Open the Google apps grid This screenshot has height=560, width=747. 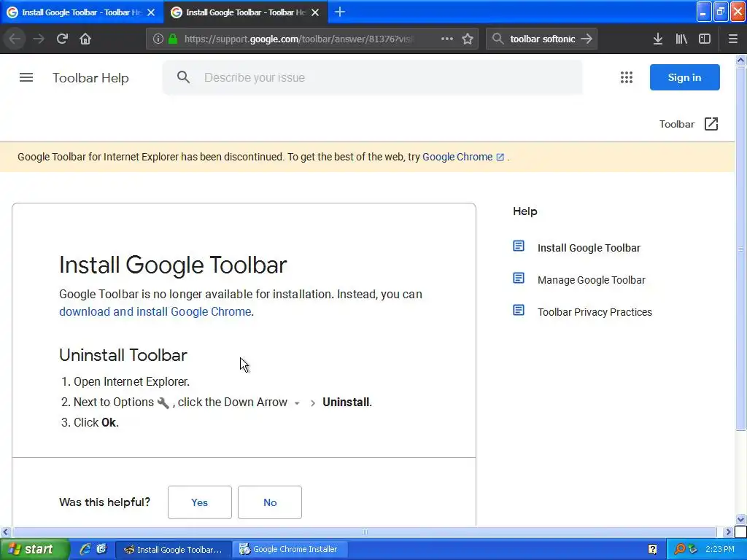click(627, 77)
